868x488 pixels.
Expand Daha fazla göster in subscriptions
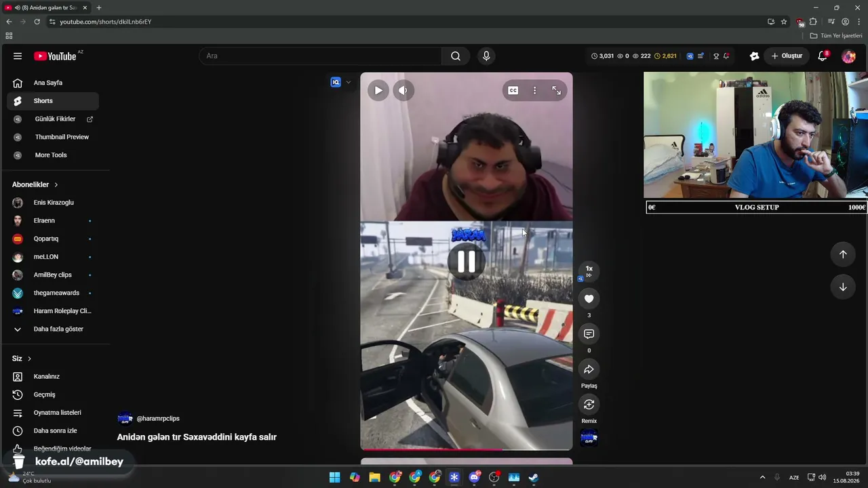53,329
